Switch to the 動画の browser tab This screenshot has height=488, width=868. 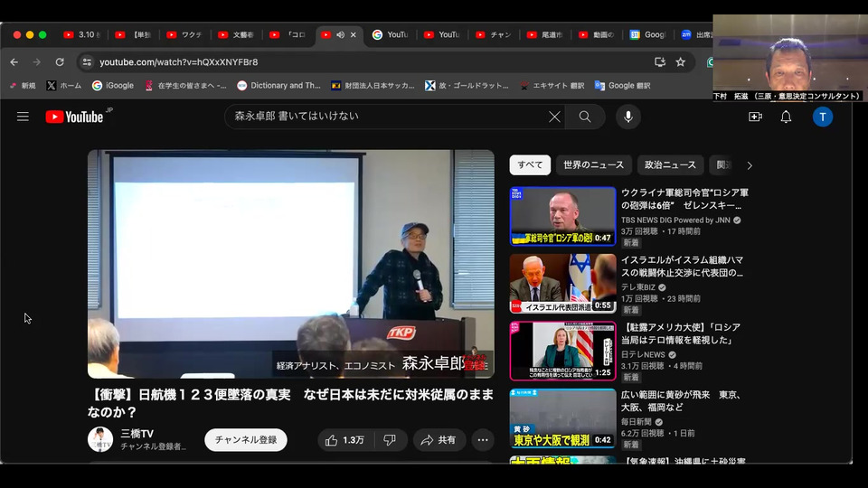(597, 35)
